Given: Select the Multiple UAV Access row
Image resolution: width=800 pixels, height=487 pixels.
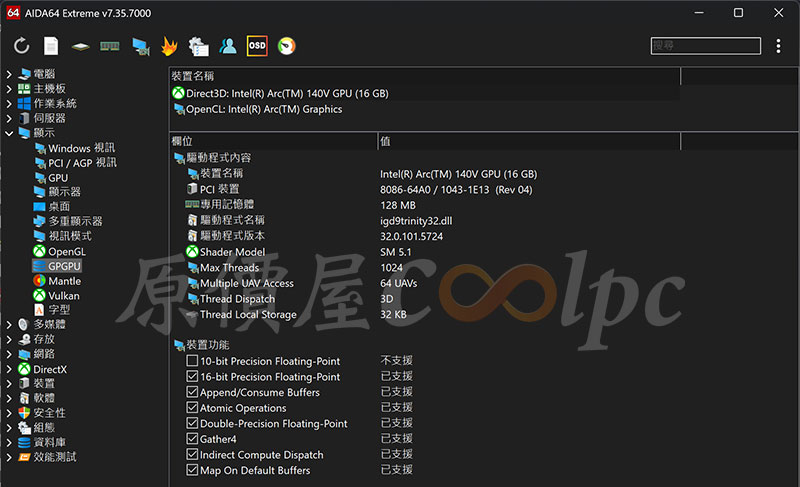Looking at the screenshot, I should (424, 283).
